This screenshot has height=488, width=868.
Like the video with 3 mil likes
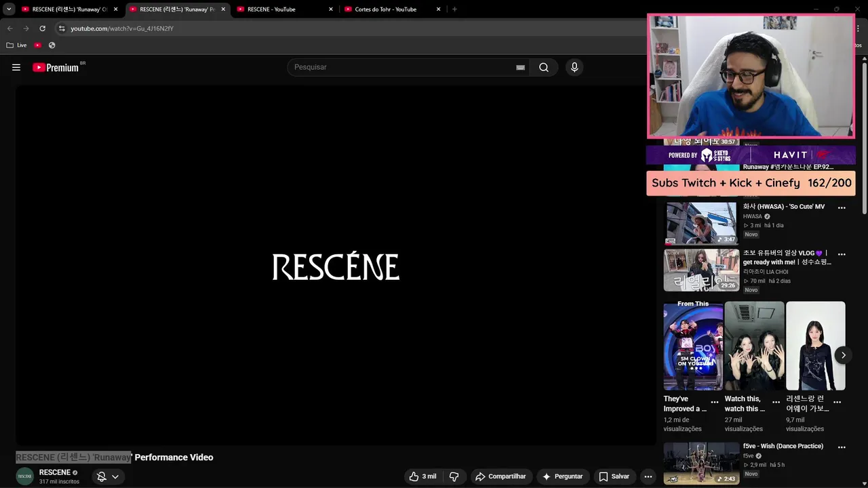click(422, 476)
